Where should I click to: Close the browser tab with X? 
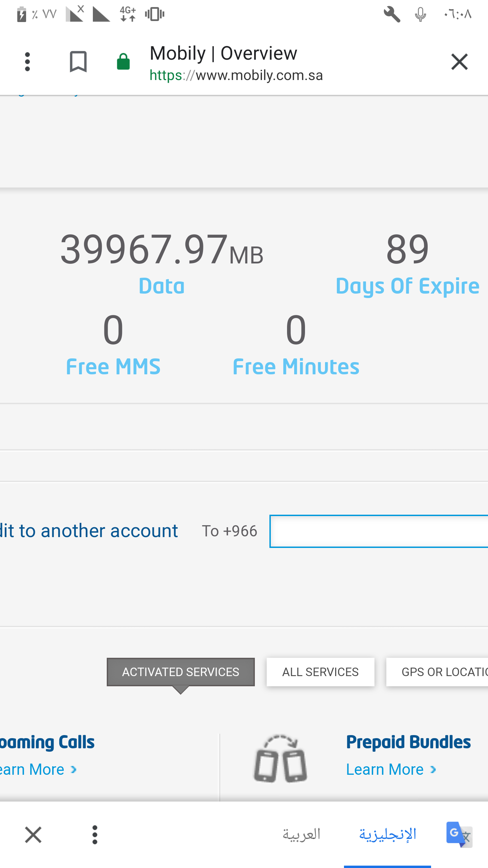click(x=459, y=62)
